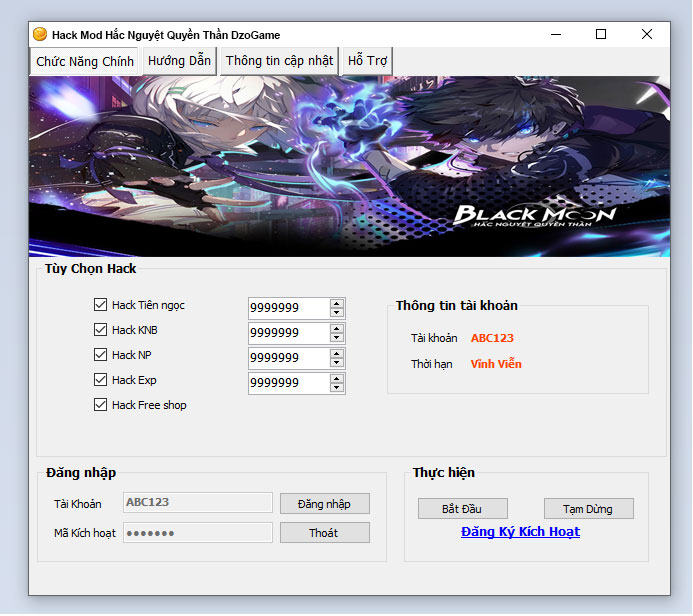This screenshot has width=693, height=616.
Task: Minimize the Hack Mod window
Action: click(x=556, y=34)
